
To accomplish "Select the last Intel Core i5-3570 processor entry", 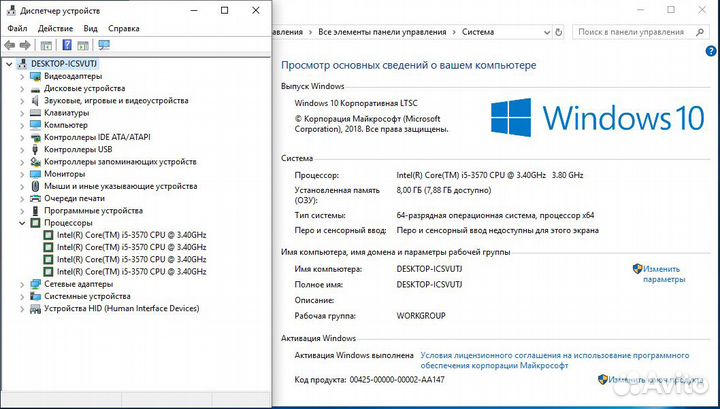I will tap(131, 272).
